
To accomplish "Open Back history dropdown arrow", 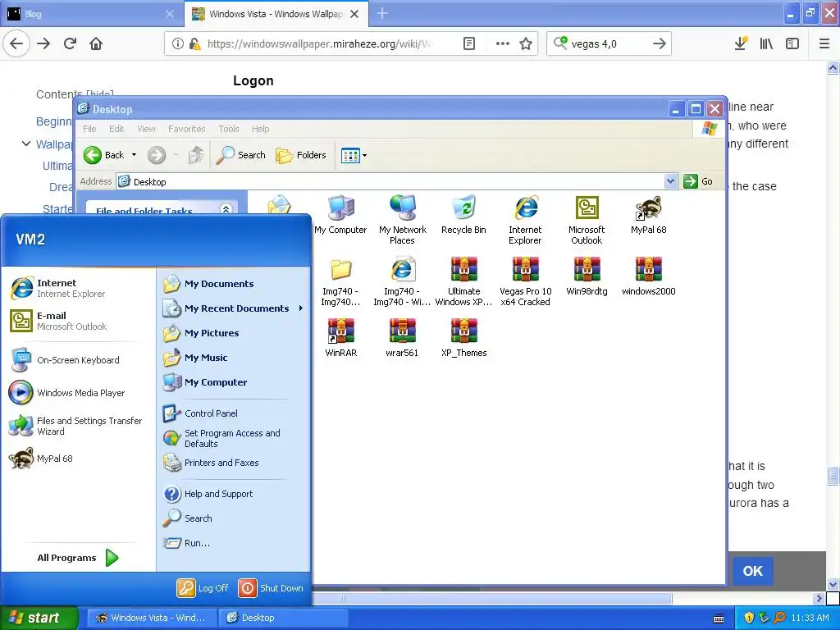I will pyautogui.click(x=134, y=155).
